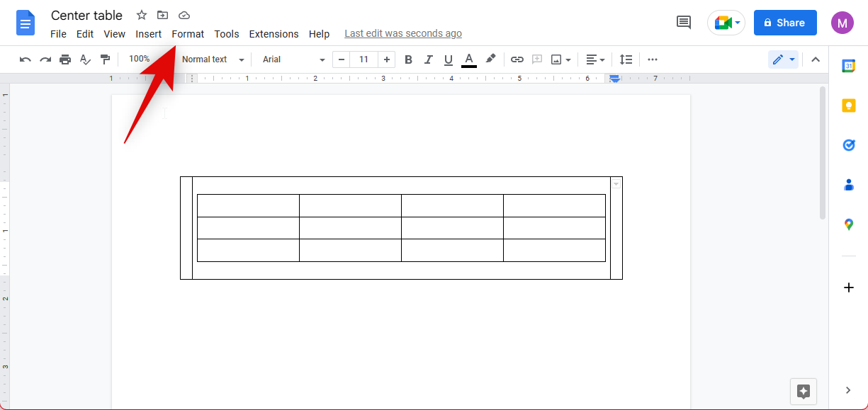Open the Format menu
The image size is (868, 410).
point(188,34)
